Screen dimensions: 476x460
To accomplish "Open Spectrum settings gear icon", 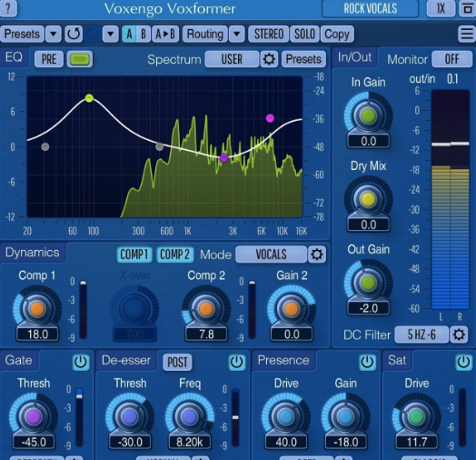I will click(x=269, y=59).
